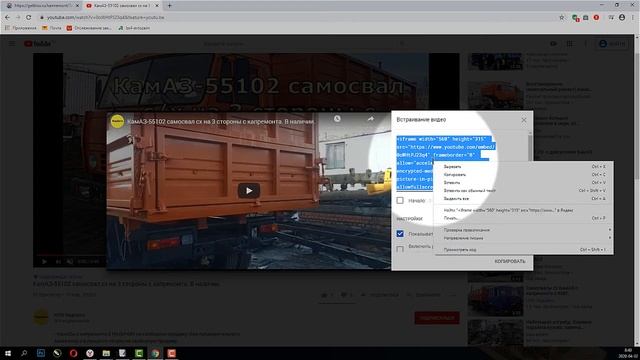Go back with the browser back arrow
The image size is (640, 360).
(x=7, y=18)
